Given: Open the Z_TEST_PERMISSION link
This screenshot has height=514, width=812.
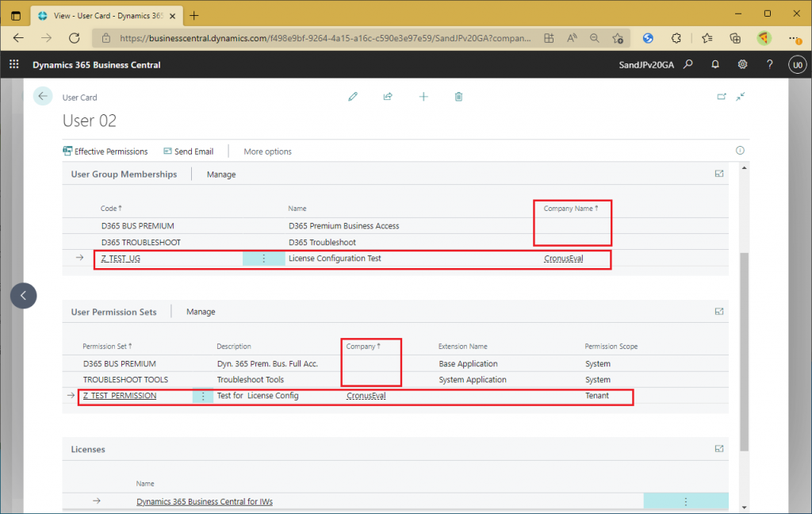Looking at the screenshot, I should click(120, 396).
